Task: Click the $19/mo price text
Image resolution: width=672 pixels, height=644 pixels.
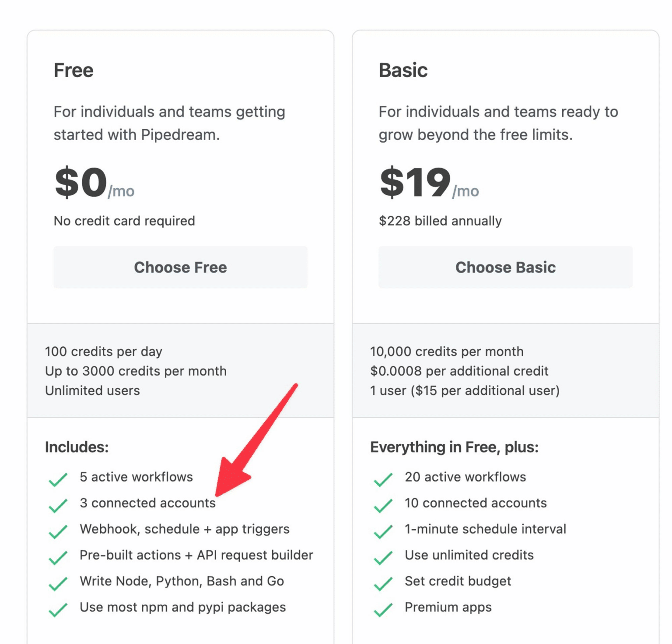Action: coord(428,183)
